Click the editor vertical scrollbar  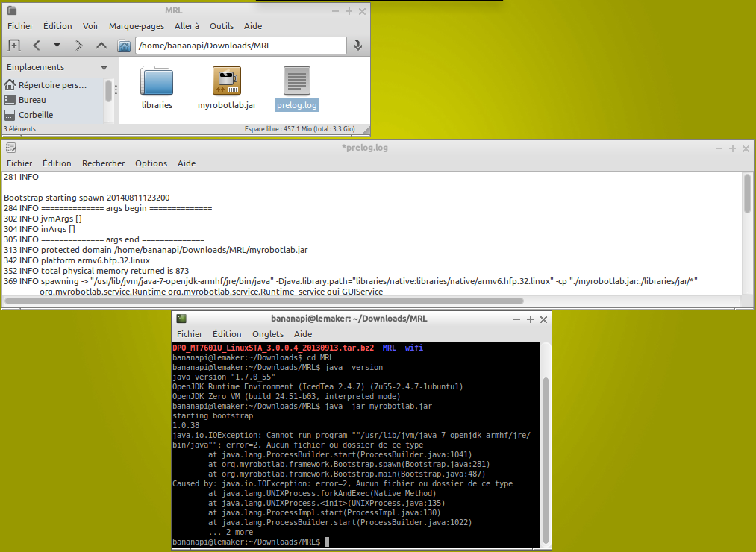click(x=747, y=193)
